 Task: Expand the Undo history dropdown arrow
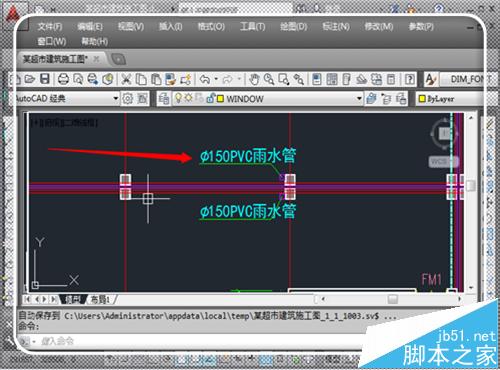pos(216,79)
